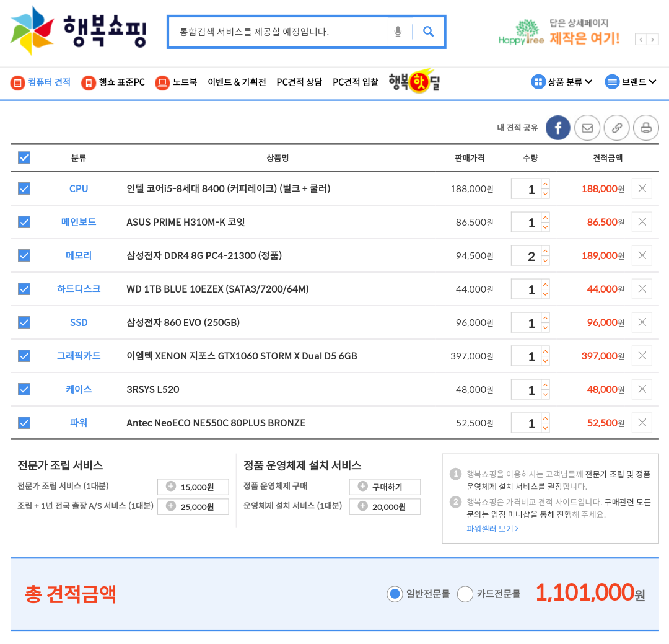Click product name ASUS PRIME H310M-K 코잇
669x644 pixels.
point(186,222)
